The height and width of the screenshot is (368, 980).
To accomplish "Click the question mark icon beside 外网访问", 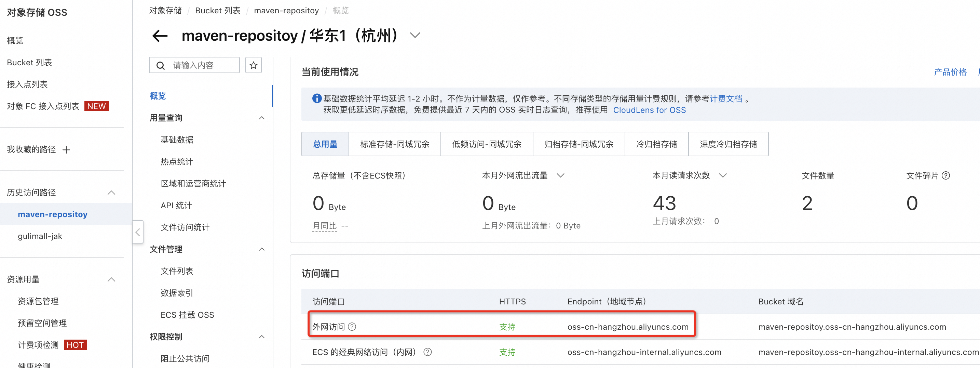I will [x=352, y=327].
